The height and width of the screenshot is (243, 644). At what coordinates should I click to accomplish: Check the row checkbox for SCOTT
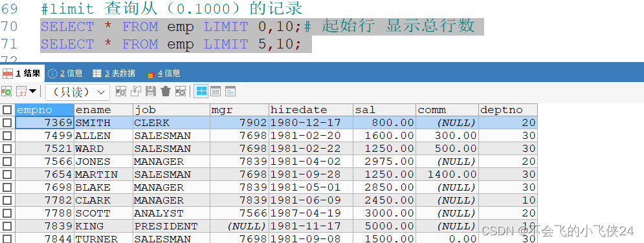pyautogui.click(x=6, y=213)
